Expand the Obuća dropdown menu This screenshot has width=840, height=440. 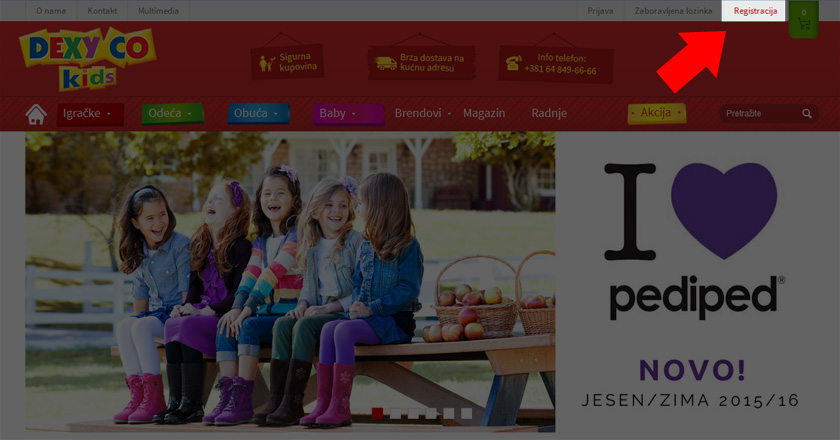258,114
